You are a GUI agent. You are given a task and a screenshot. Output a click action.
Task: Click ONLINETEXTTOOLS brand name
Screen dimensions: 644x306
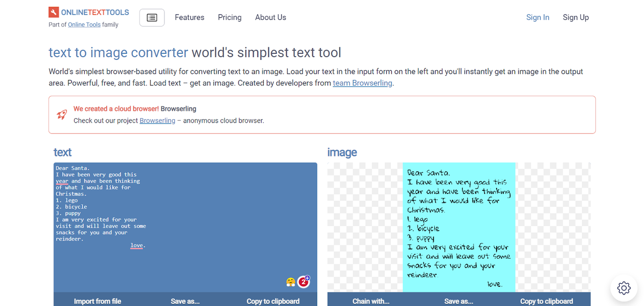click(95, 12)
